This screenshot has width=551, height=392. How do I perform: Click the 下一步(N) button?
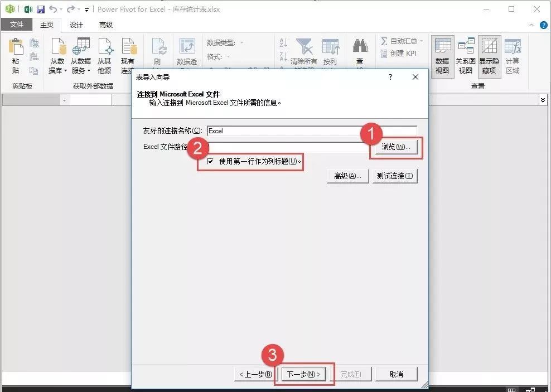click(x=303, y=374)
